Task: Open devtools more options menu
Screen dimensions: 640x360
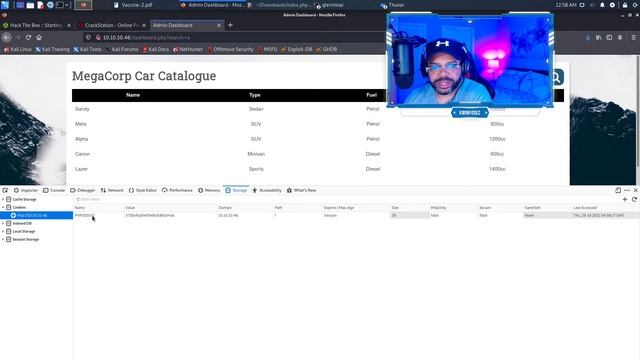Action: (627, 190)
